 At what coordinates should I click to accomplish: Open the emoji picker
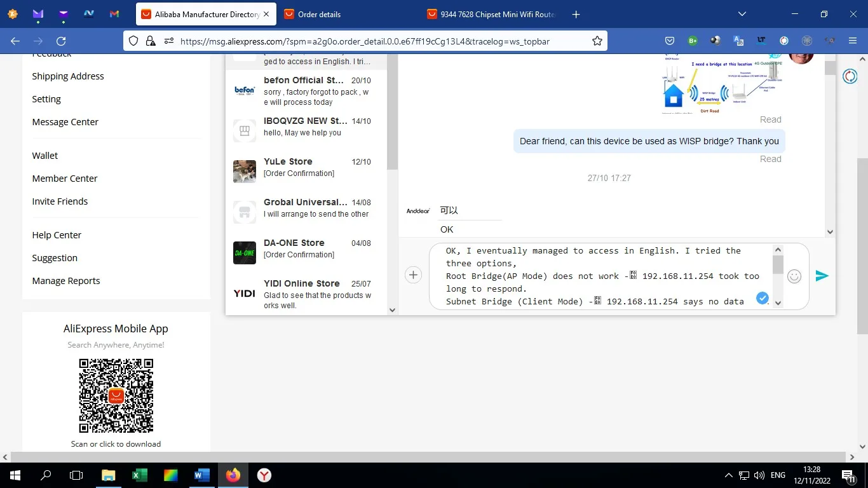click(x=794, y=276)
